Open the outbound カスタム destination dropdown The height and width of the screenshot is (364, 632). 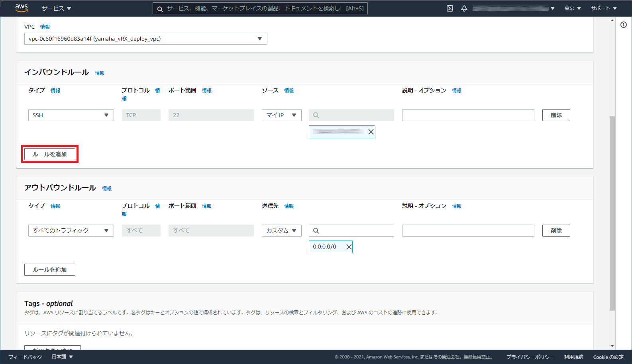coord(281,231)
